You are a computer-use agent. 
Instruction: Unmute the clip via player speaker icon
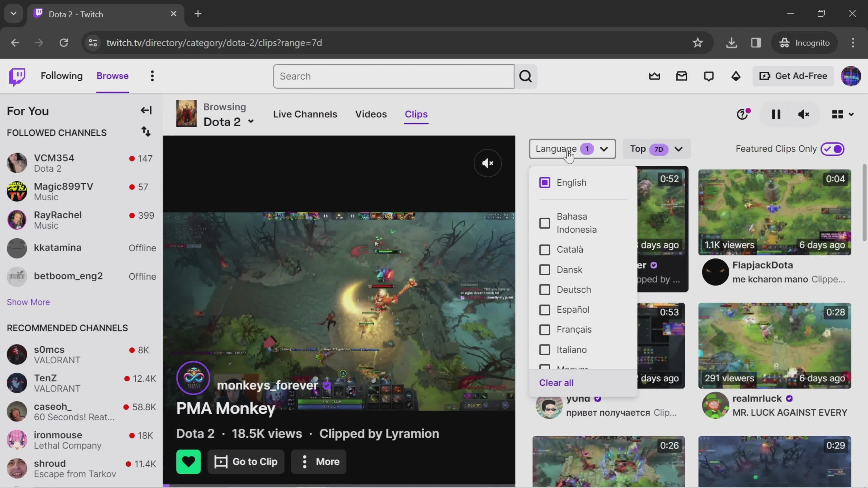tap(488, 163)
